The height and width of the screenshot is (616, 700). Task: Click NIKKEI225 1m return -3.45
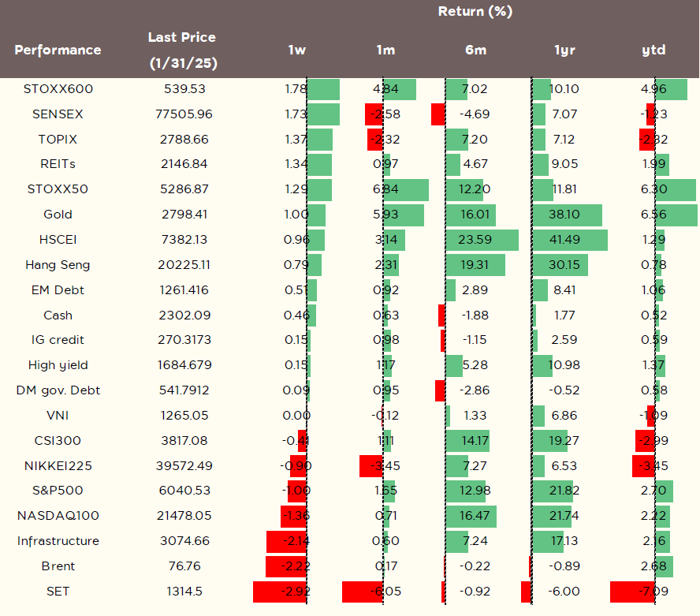click(385, 466)
